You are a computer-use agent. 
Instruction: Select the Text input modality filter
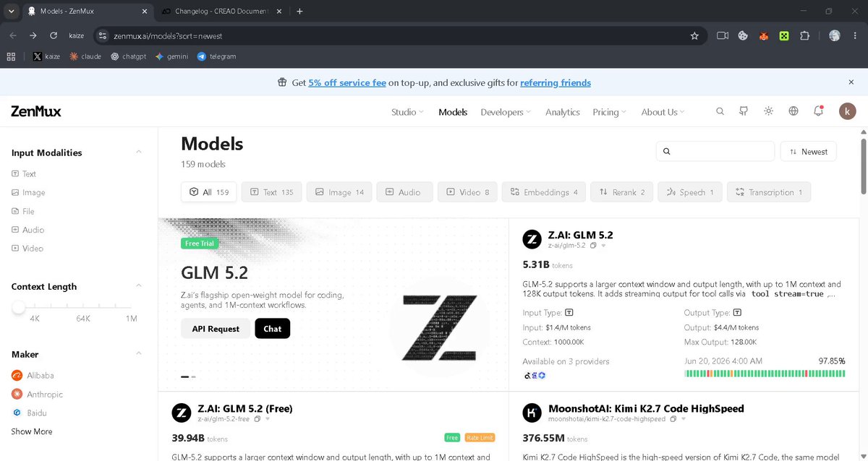[24, 173]
